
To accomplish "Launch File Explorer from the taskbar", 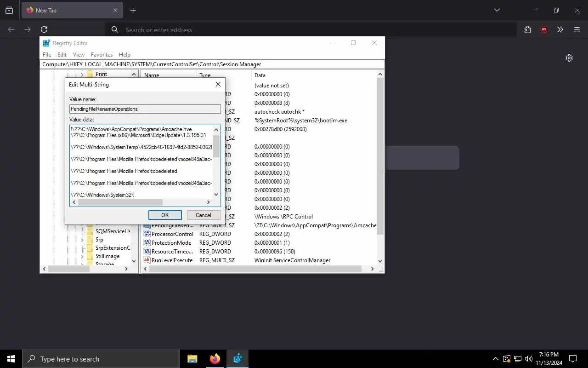I will (192, 359).
